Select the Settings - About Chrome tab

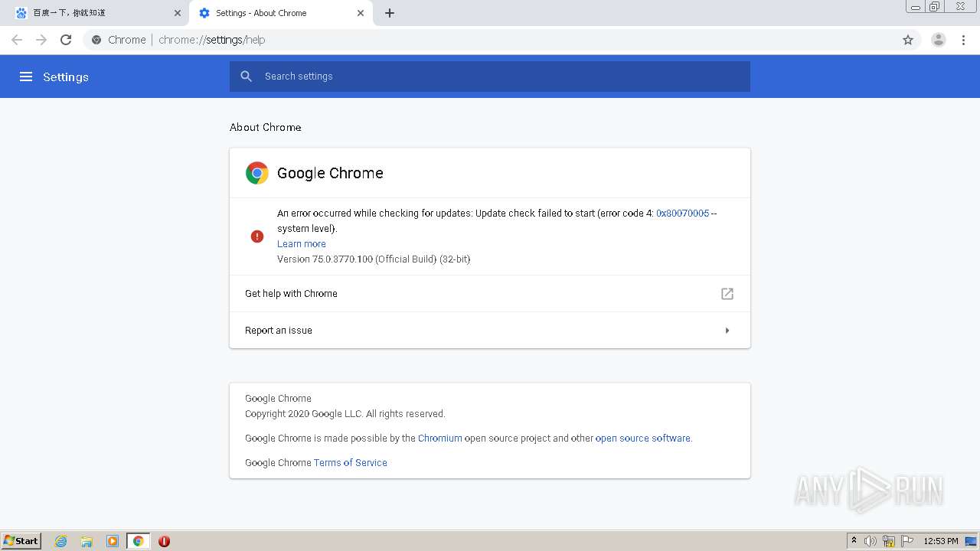pos(280,13)
